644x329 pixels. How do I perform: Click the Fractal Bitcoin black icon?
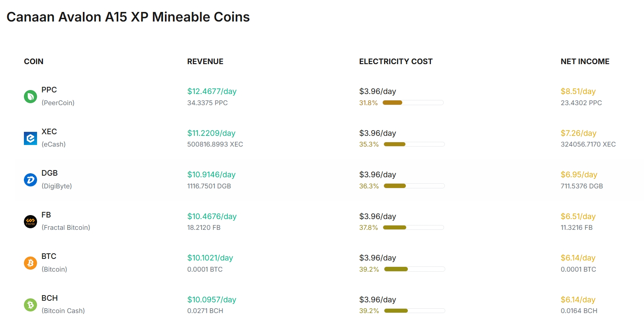tap(30, 221)
